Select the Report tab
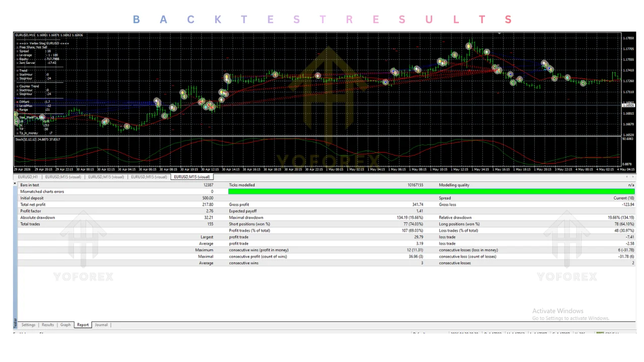This screenshot has height=362, width=644. pyautogui.click(x=83, y=325)
